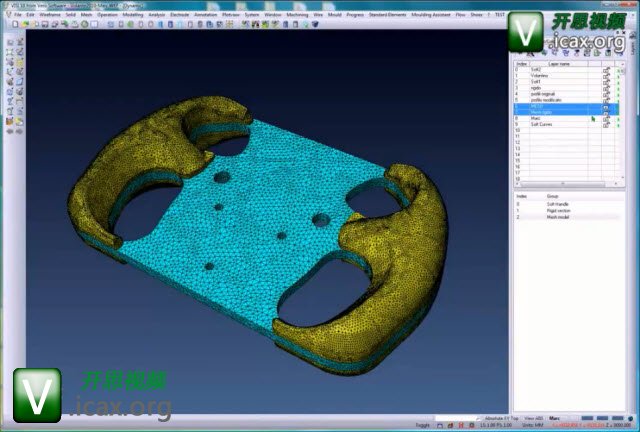Open the Analysis menu
640x432 pixels.
click(x=157, y=15)
